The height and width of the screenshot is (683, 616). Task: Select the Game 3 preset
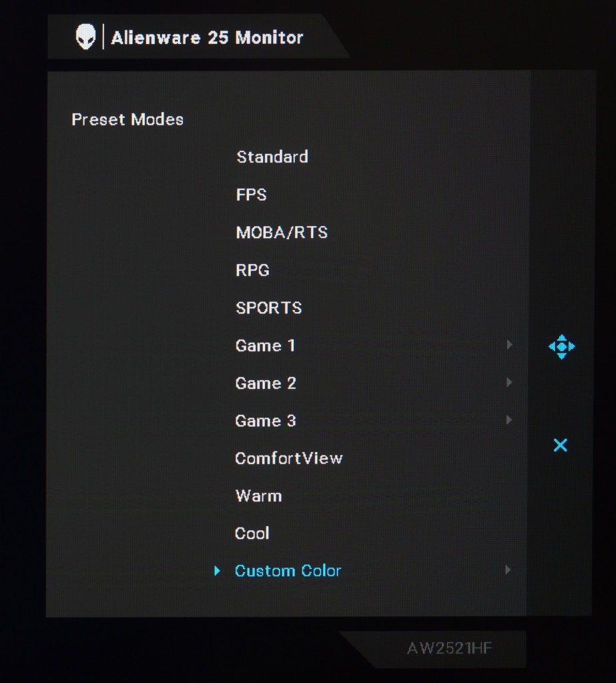[x=266, y=421]
